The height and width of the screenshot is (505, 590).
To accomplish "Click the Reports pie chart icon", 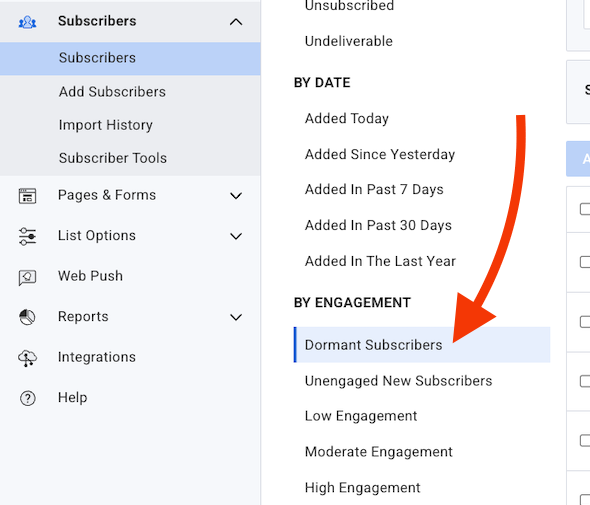I will point(27,317).
